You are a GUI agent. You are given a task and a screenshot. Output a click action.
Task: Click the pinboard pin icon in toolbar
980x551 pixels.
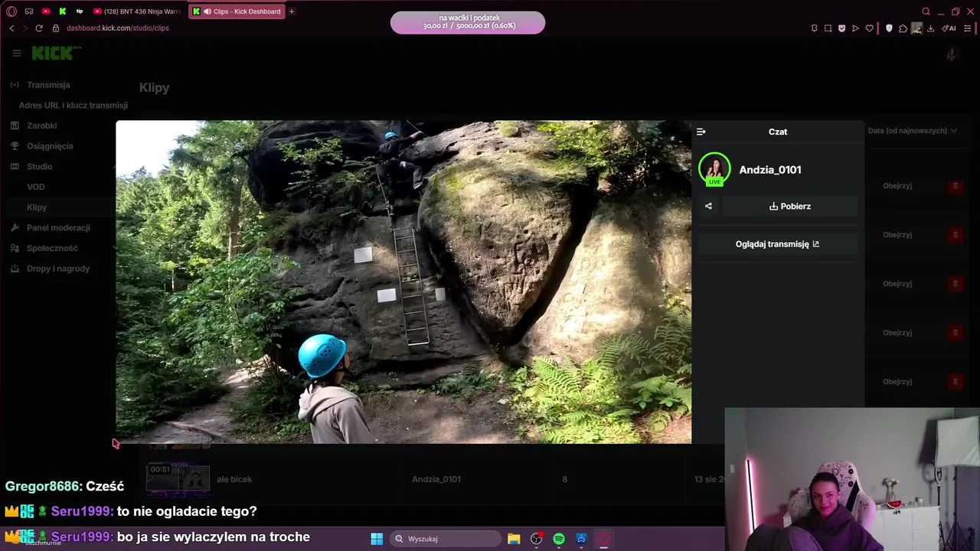814,28
